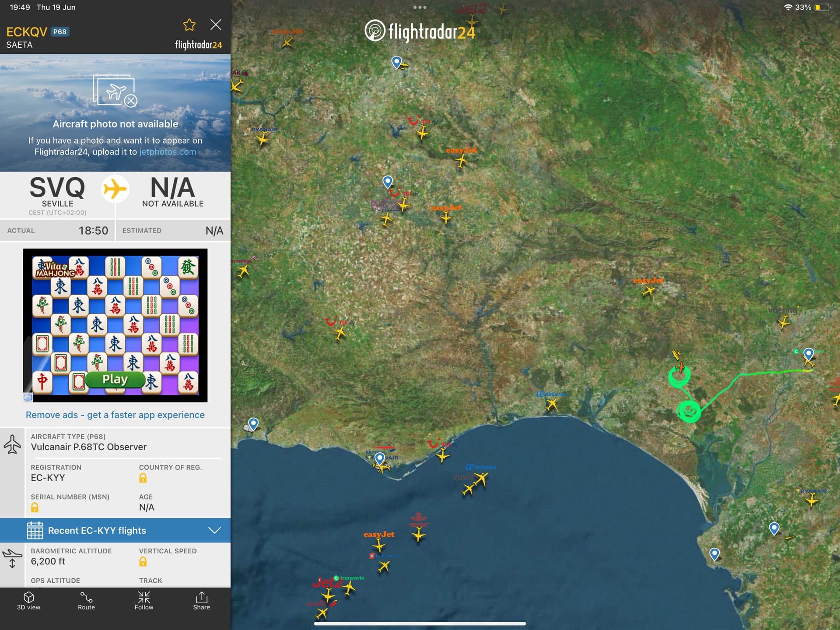This screenshot has width=840, height=630.
Task: Add ECKQV flight to favorites star
Action: 189,25
